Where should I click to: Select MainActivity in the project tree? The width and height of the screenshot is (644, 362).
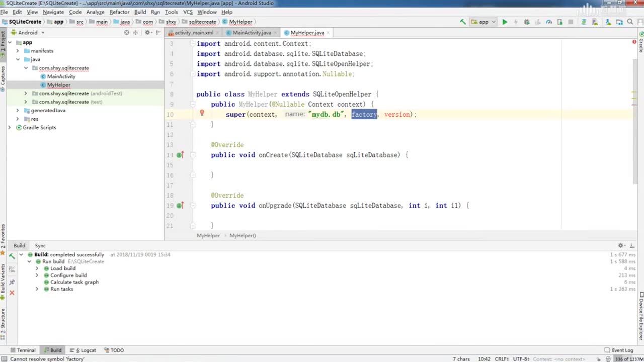click(61, 76)
